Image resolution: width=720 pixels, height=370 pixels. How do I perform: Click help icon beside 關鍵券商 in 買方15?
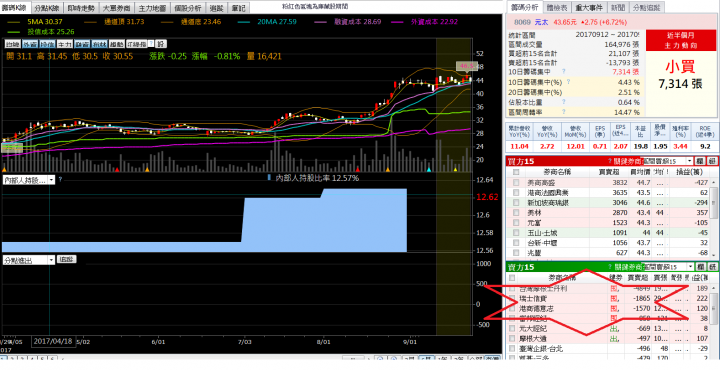pyautogui.click(x=610, y=161)
